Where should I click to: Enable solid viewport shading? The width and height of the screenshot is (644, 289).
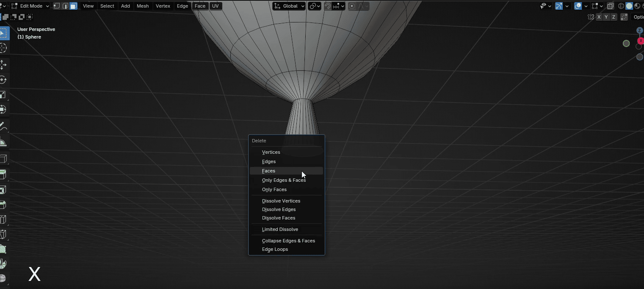click(x=629, y=6)
